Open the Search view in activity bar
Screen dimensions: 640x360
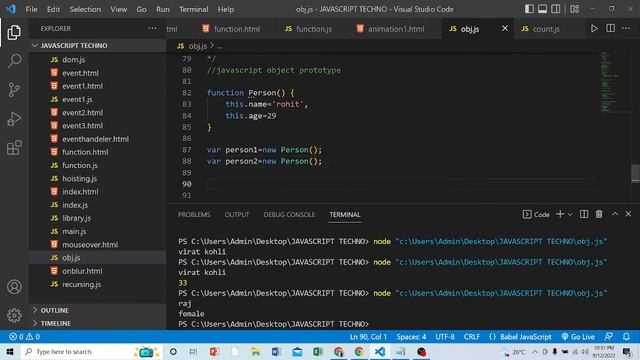[14, 61]
